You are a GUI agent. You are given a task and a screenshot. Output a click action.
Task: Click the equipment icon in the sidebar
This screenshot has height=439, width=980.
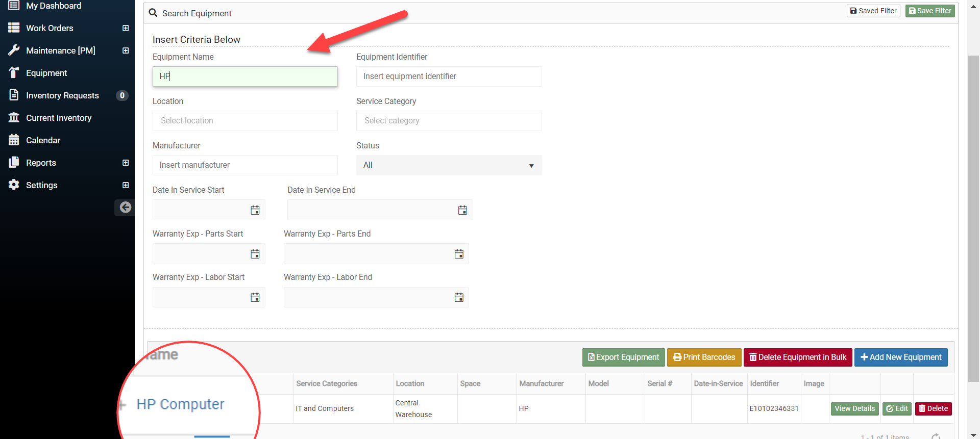14,72
